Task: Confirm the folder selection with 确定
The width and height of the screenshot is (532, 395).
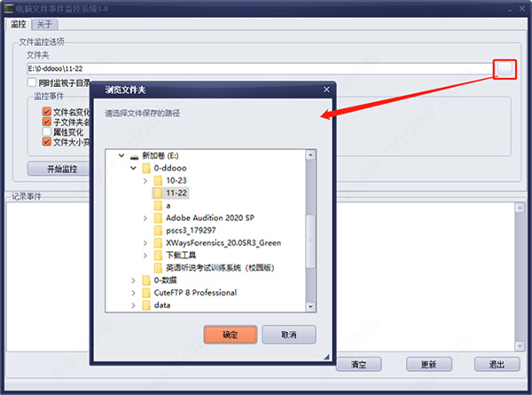Action: click(231, 335)
